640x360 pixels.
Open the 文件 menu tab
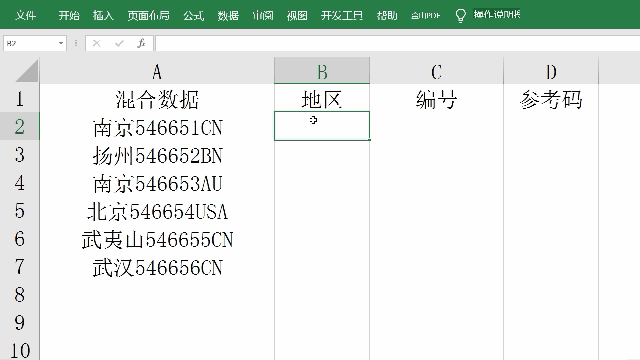[25, 16]
